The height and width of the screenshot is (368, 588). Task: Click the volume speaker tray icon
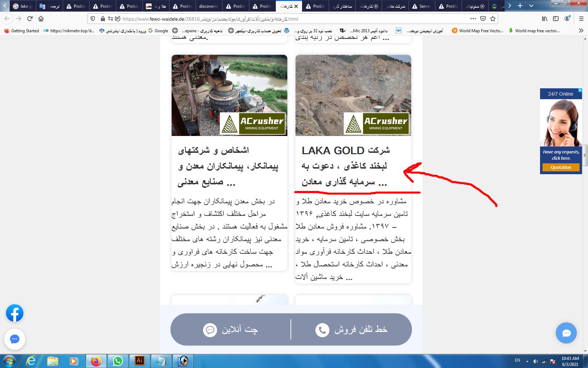click(535, 361)
